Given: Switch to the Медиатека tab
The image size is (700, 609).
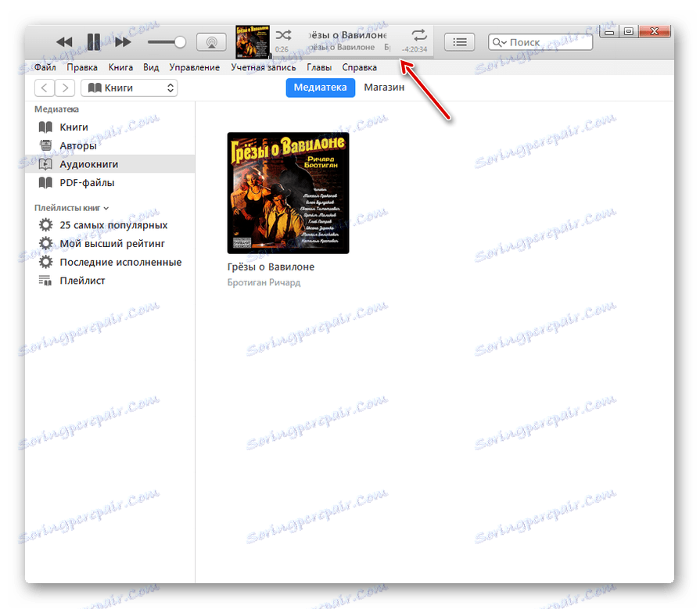Looking at the screenshot, I should click(320, 88).
